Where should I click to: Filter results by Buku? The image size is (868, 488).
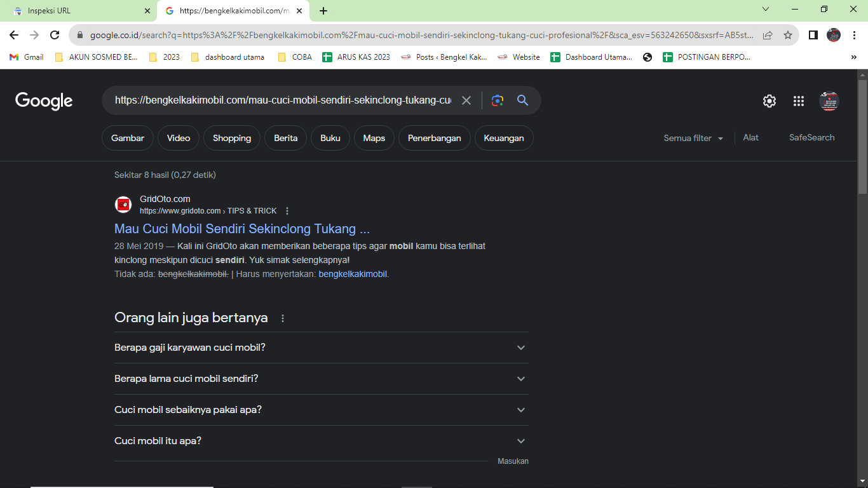point(330,138)
